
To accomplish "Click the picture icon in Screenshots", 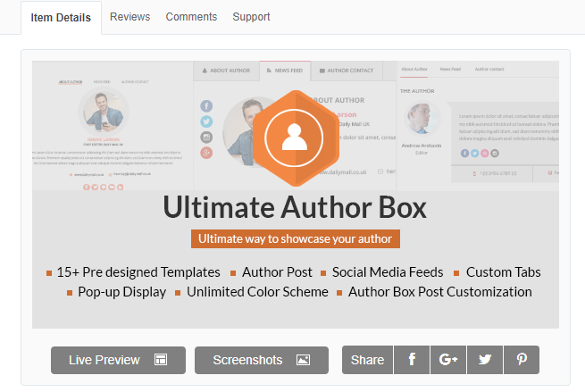I will coord(303,360).
